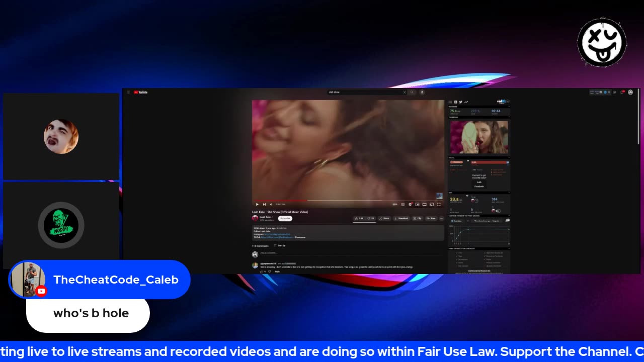The image size is (644, 362).
Task: Share the video
Action: (384, 218)
